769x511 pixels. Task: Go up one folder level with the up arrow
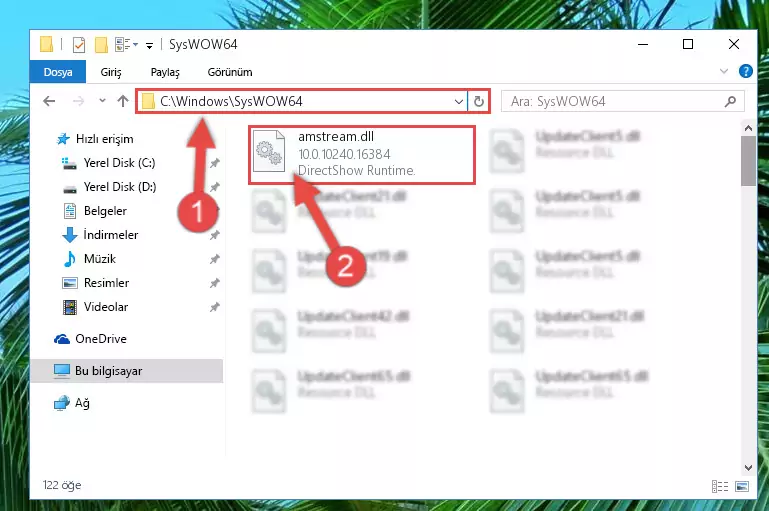coord(123,101)
